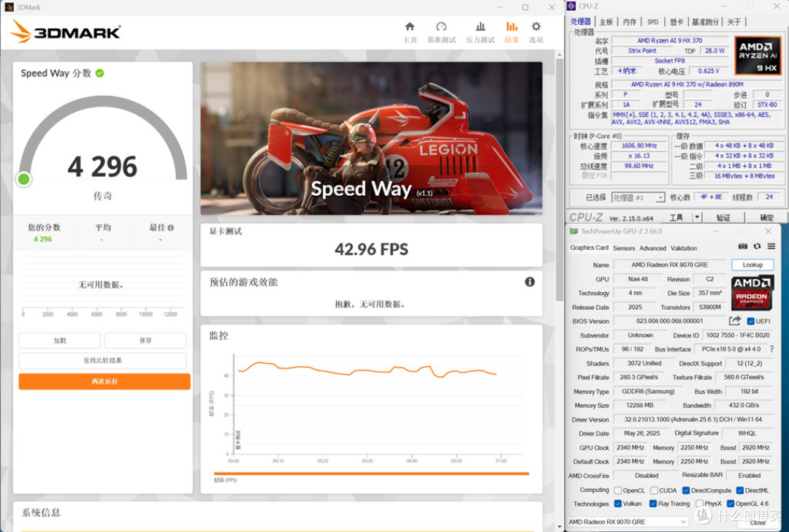Open the GPU-Z hamburger menu icon
This screenshot has height=532, width=789.
point(771,246)
